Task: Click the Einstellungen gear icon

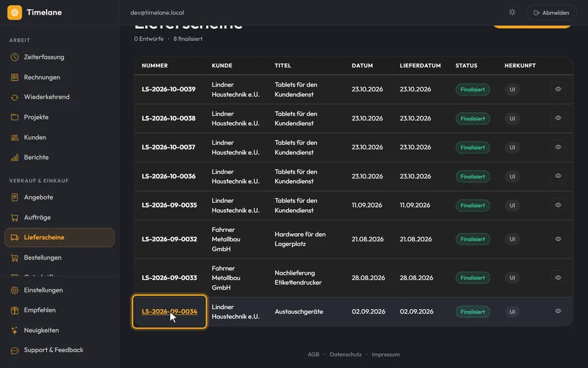Action: coord(15,290)
